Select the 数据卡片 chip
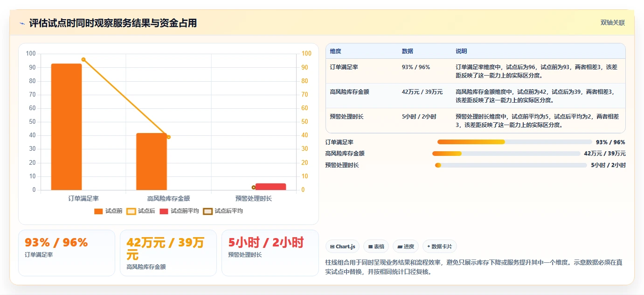 tap(440, 246)
